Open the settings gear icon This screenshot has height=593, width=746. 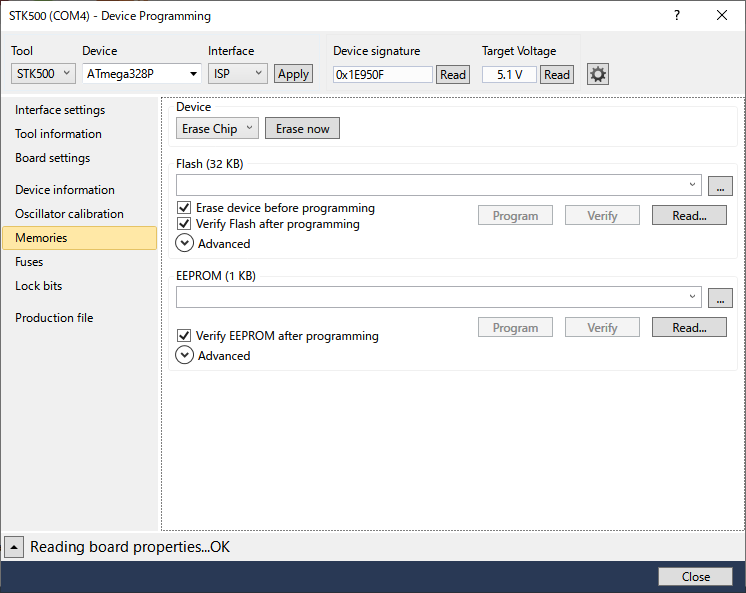(x=598, y=74)
